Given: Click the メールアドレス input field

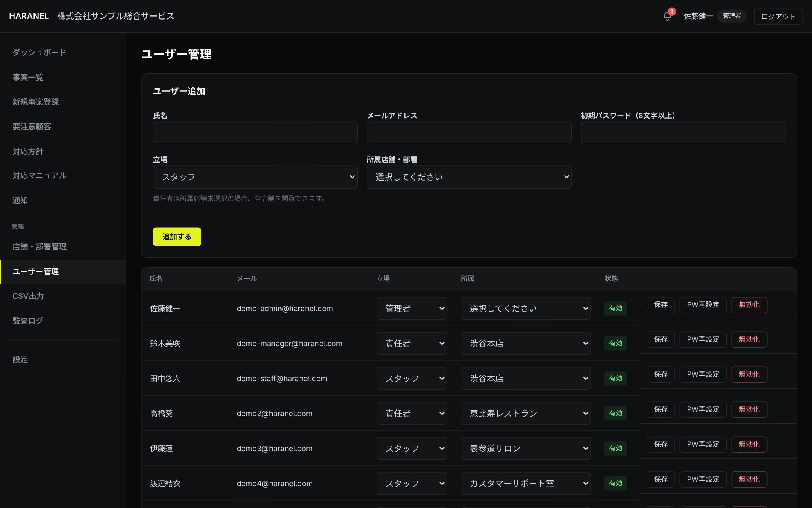Looking at the screenshot, I should [469, 132].
